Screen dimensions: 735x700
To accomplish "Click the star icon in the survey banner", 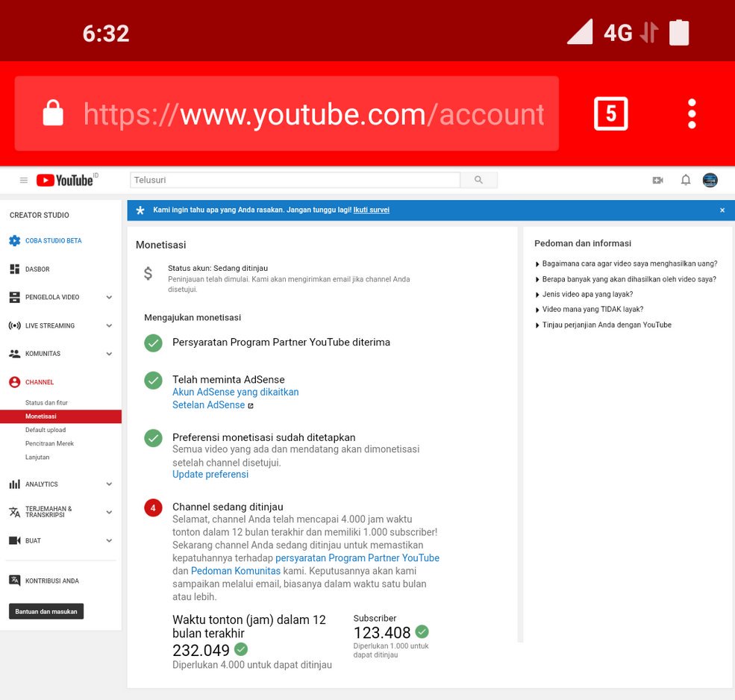I will pos(140,210).
